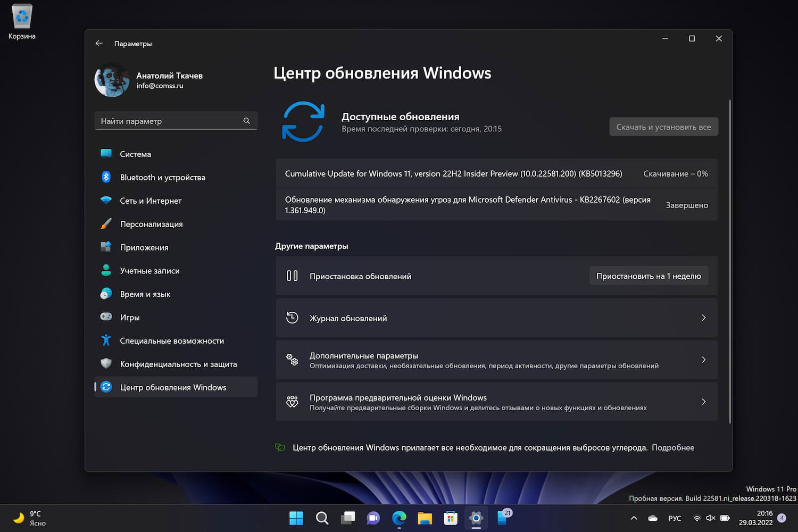This screenshot has width=798, height=532.
Task: Open the Игры settings section
Action: pos(129,317)
